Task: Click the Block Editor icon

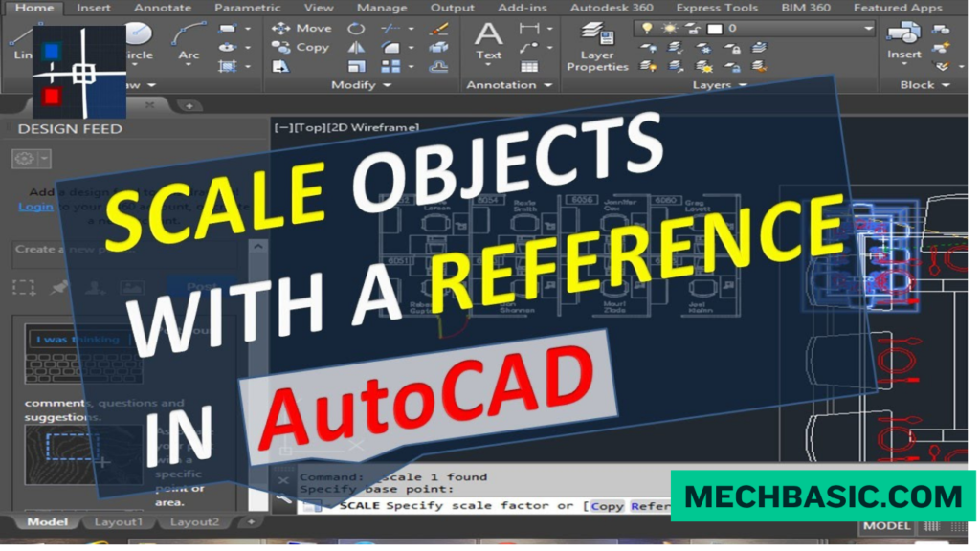Action: [941, 48]
